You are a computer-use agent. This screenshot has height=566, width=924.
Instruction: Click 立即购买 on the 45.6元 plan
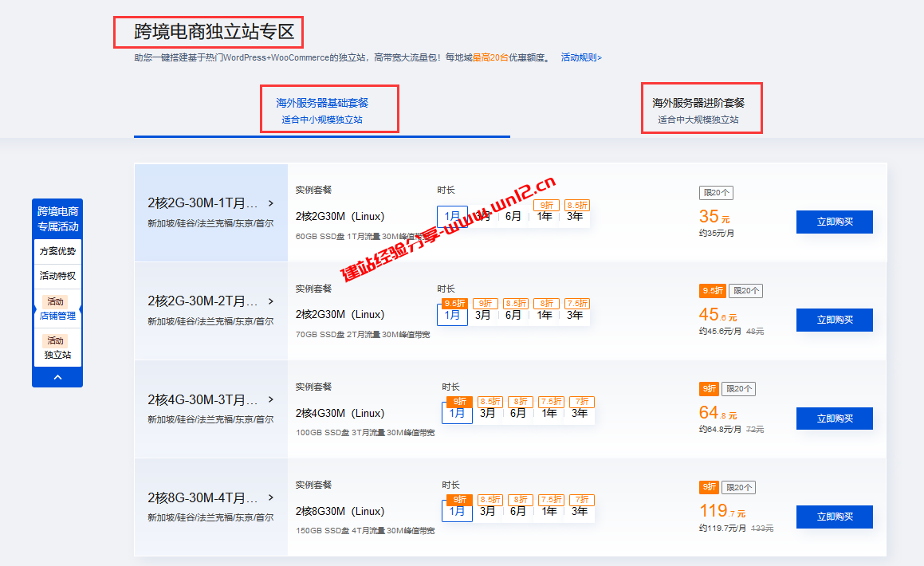click(x=834, y=320)
